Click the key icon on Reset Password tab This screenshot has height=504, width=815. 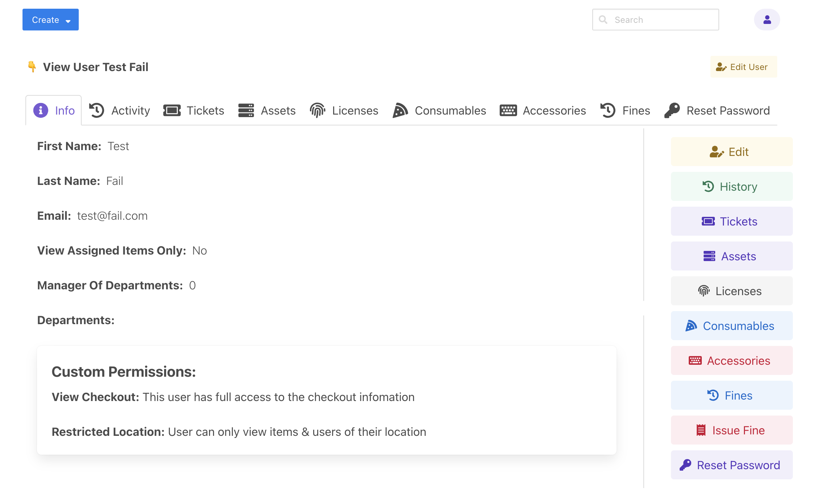672,110
